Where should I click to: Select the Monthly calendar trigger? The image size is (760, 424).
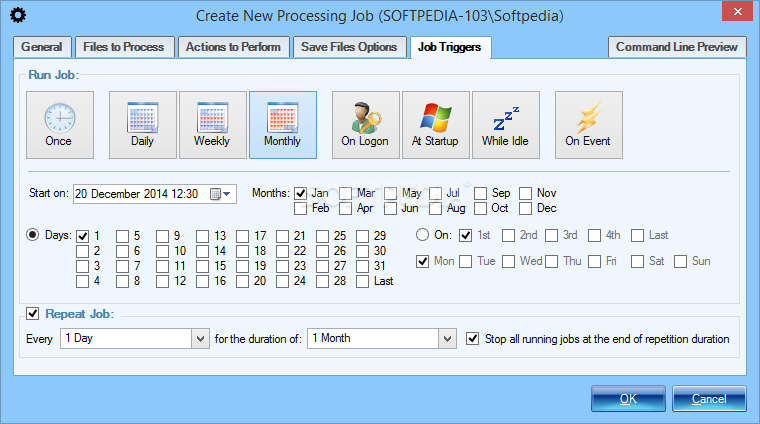pyautogui.click(x=283, y=125)
